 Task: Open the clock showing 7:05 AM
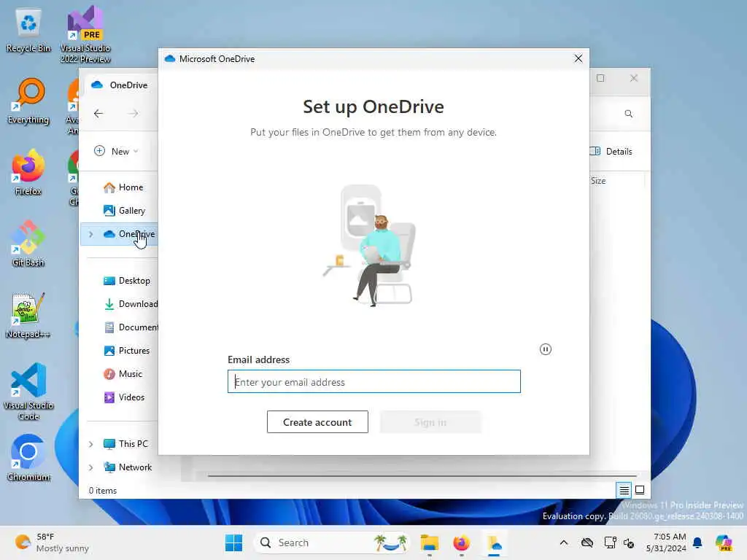point(666,542)
